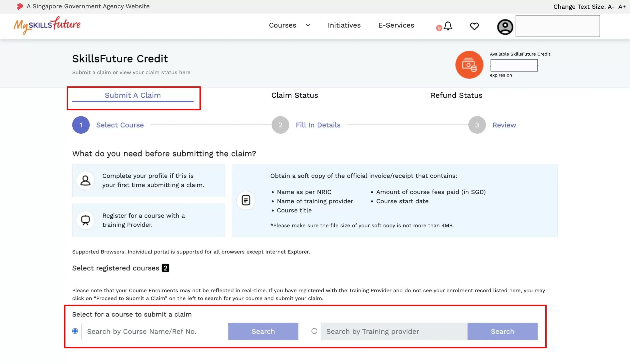This screenshot has width=630, height=364.
Task: Click the Select Course step label
Action: 120,125
